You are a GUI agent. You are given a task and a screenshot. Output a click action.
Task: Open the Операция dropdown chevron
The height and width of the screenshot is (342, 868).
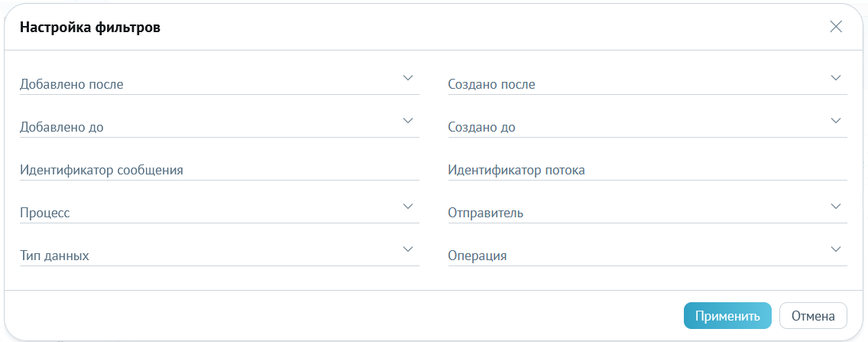pyautogui.click(x=836, y=249)
